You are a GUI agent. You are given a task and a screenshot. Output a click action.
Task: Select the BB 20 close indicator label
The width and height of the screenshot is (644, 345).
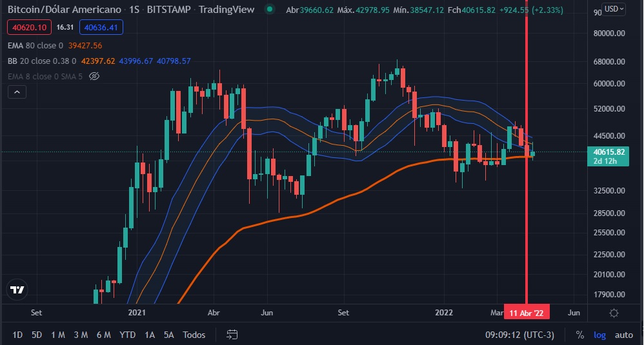coord(42,61)
